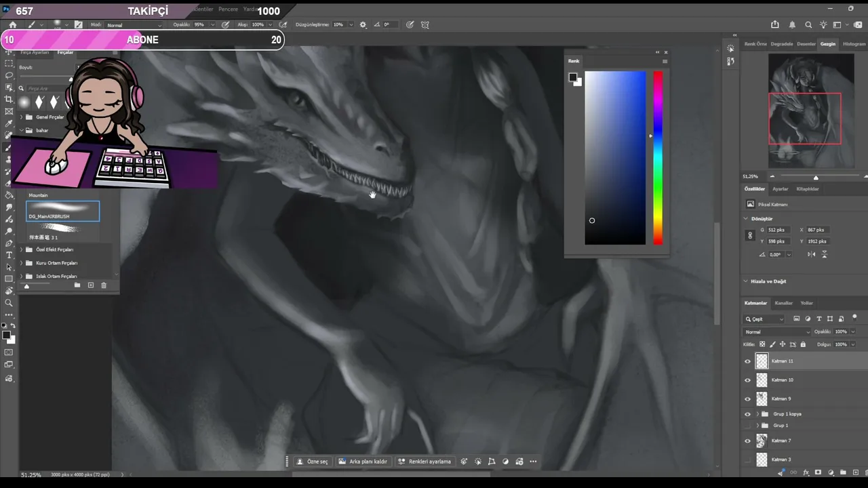Select the DG_MainAIRBRUSH brush preset
This screenshot has width=868, height=488.
(63, 211)
